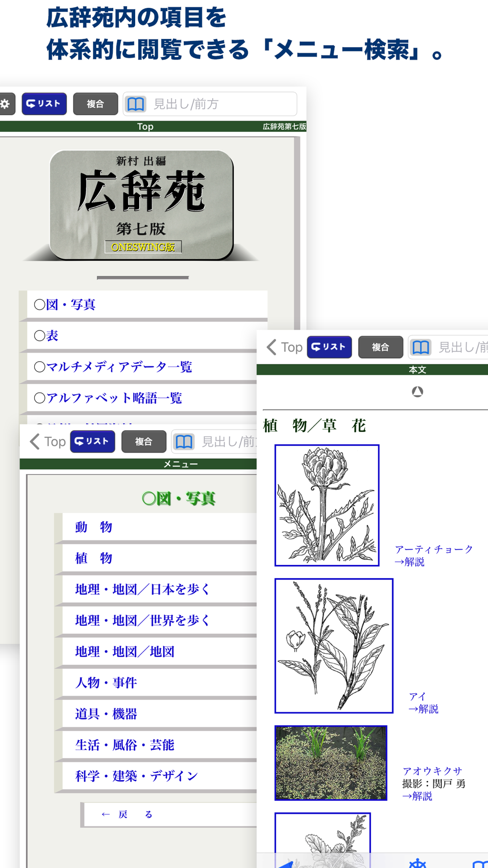Select 動 物 category
This screenshot has height=868, width=488.
click(160, 527)
